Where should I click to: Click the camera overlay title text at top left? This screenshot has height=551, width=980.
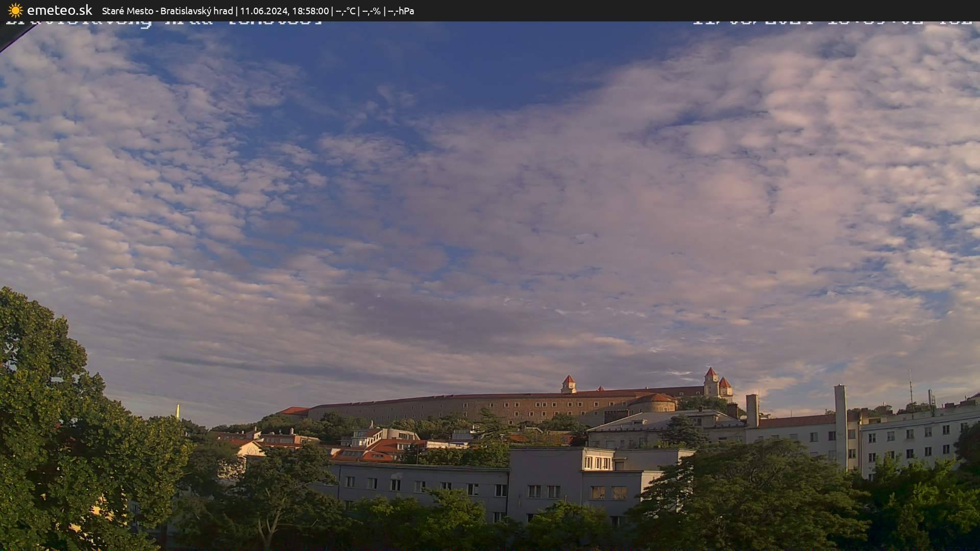point(163,23)
